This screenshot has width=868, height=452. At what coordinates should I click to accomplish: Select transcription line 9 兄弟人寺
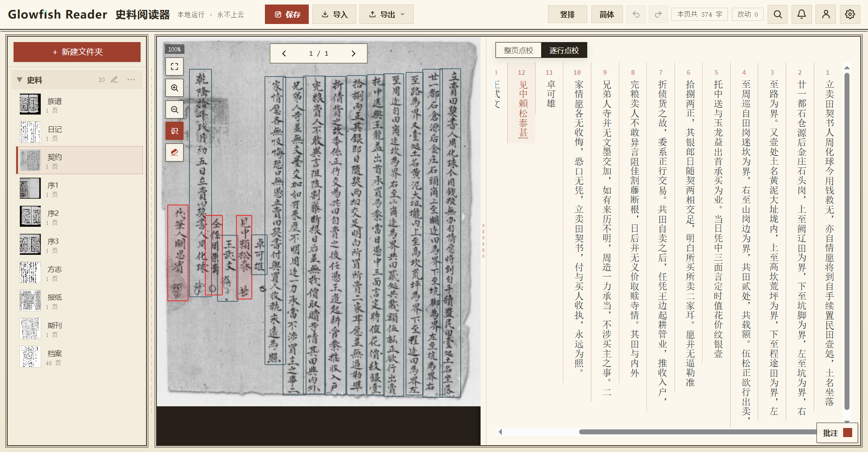click(x=606, y=233)
